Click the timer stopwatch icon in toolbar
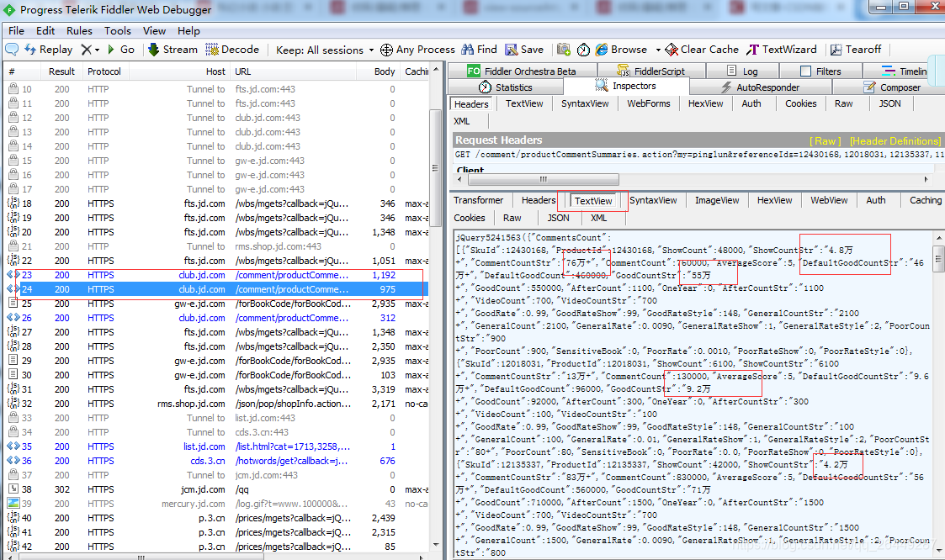 tap(583, 50)
